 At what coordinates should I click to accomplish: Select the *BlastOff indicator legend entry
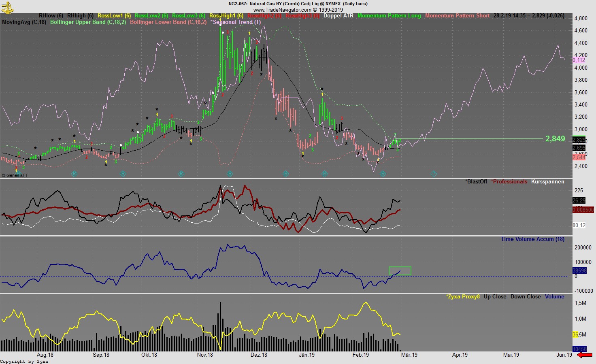(475, 182)
